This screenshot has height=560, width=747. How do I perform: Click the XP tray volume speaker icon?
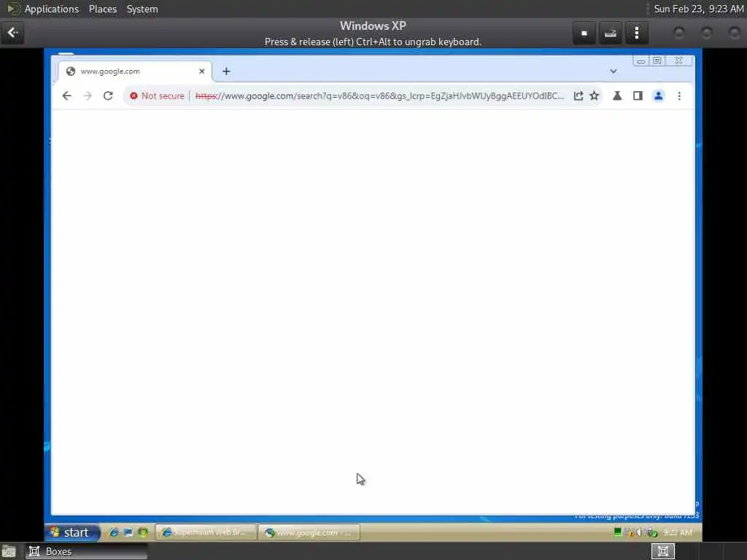pyautogui.click(x=639, y=532)
